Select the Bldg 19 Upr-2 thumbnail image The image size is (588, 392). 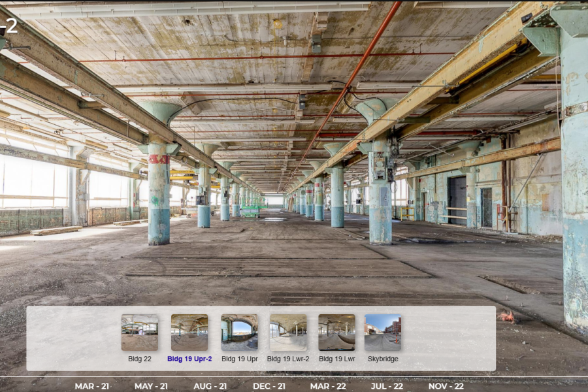tap(189, 333)
